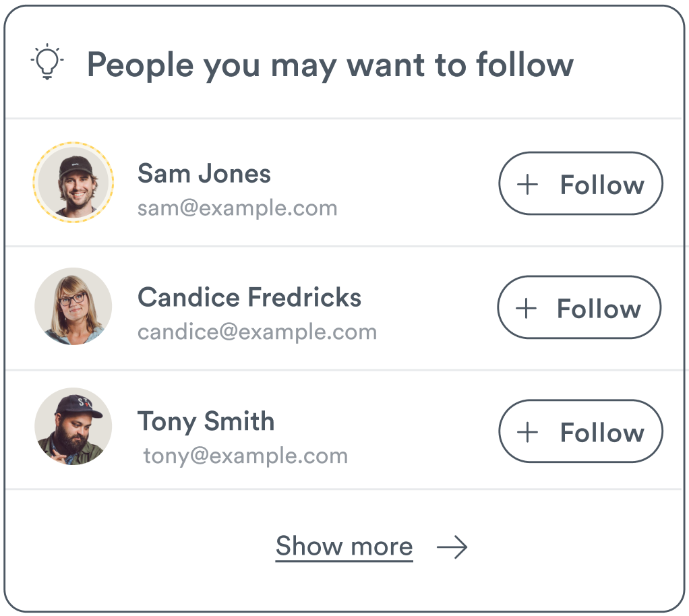The width and height of the screenshot is (689, 616).
Task: Open the Candice Fredricks name link
Action: click(x=249, y=297)
